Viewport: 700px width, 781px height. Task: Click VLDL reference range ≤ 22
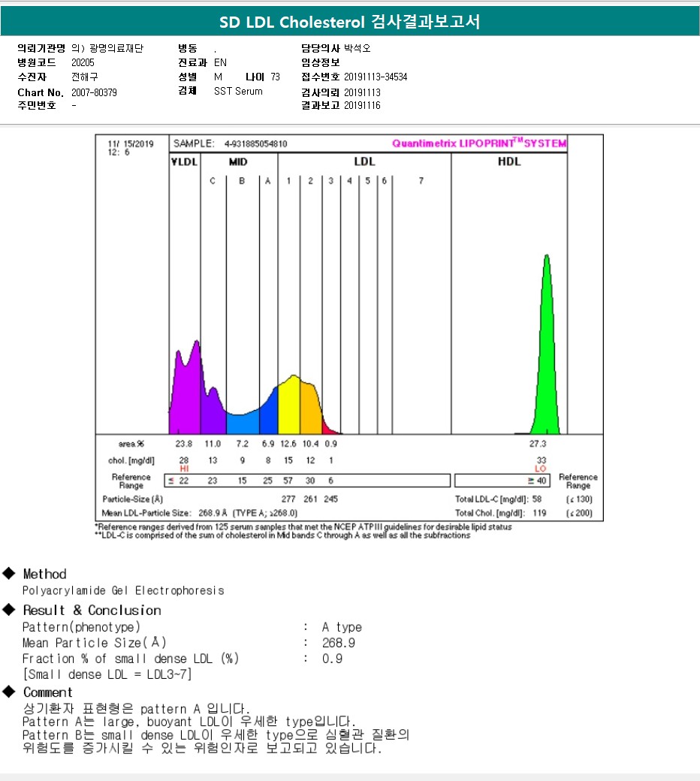pos(179,481)
